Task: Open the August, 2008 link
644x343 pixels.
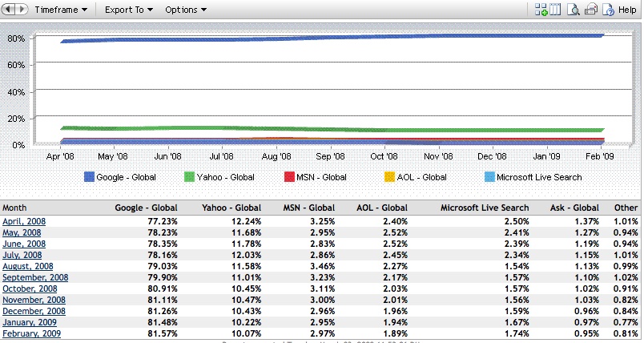Action: [28, 266]
